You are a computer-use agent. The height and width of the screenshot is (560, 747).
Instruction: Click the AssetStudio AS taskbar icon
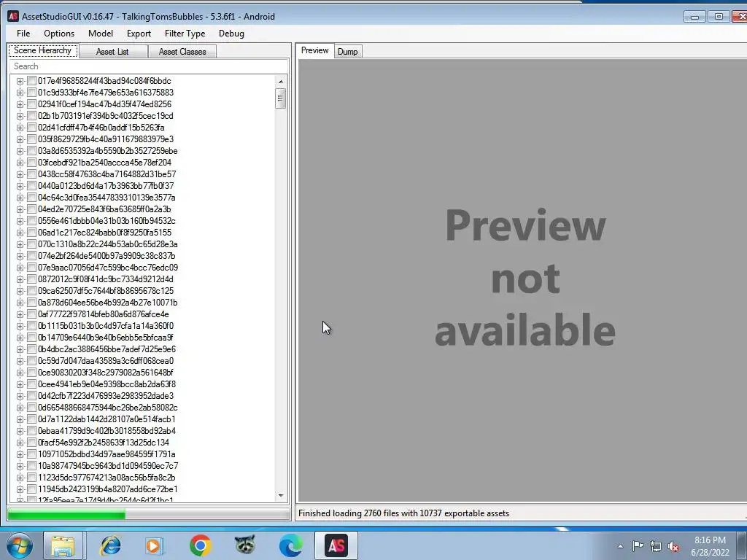click(x=336, y=545)
